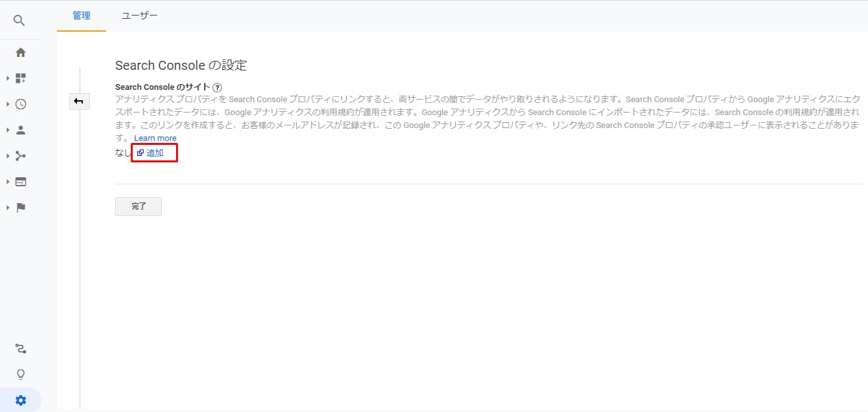Click the 完了 button
The height and width of the screenshot is (412, 868).
[139, 206]
